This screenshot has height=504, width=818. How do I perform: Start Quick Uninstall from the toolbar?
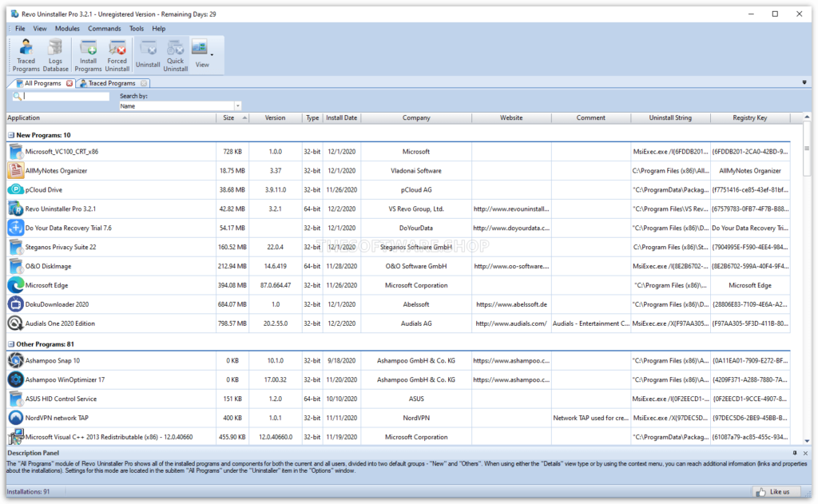point(175,55)
